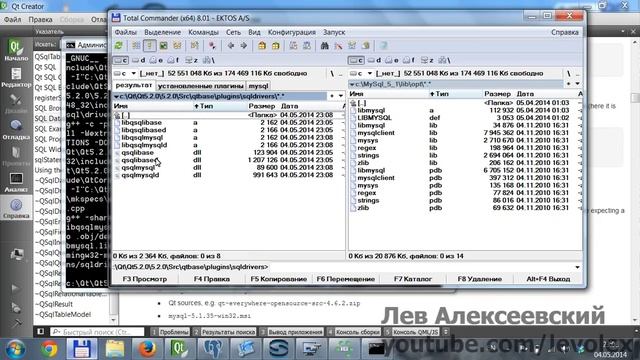Click Firefox icon in Windows taskbar
The image size is (640, 360).
coord(147,349)
